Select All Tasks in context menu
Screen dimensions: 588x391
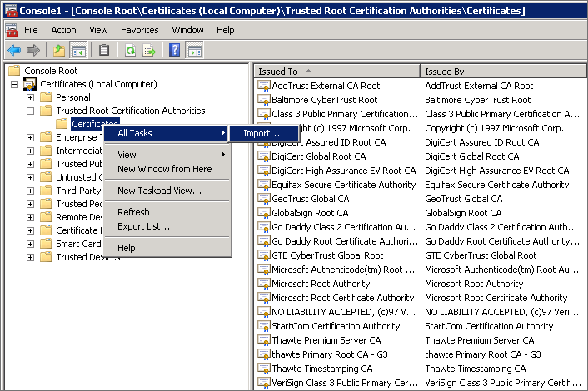tap(166, 133)
